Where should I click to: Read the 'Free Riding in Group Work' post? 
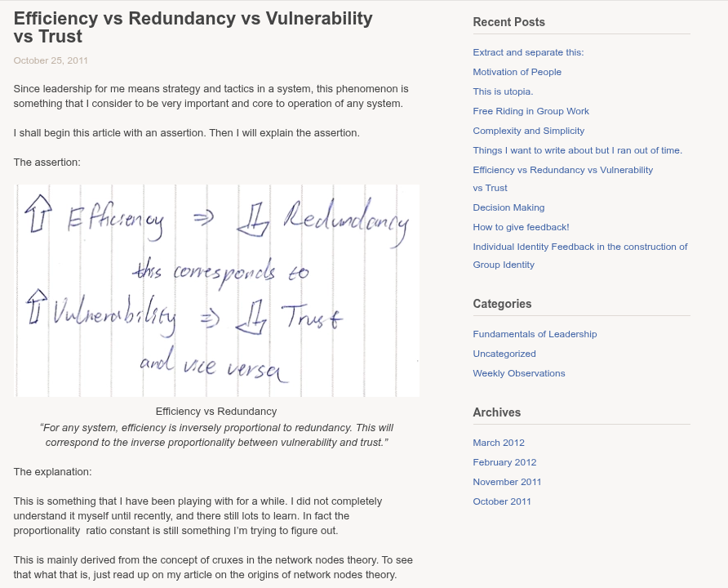pos(530,111)
